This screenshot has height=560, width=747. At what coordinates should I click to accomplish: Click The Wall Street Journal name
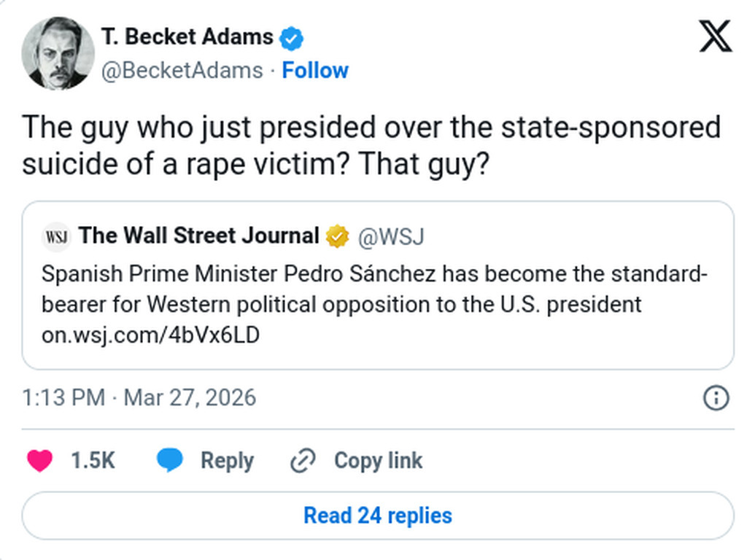pyautogui.click(x=199, y=236)
